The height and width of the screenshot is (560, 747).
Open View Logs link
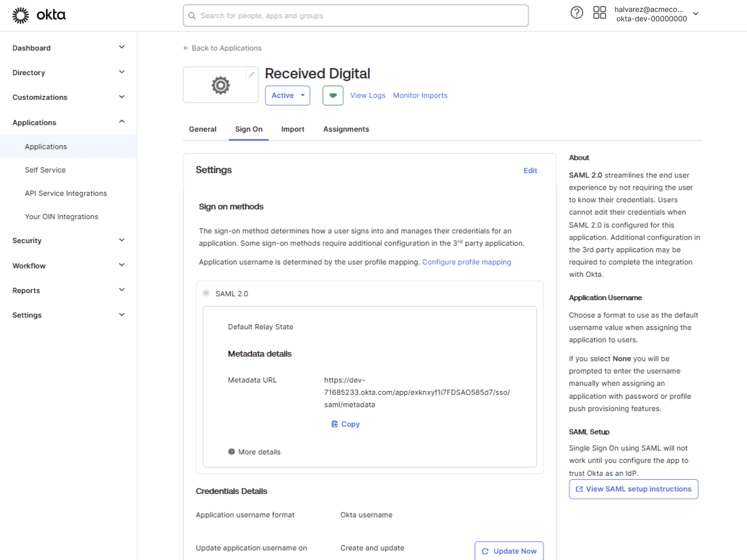click(368, 95)
